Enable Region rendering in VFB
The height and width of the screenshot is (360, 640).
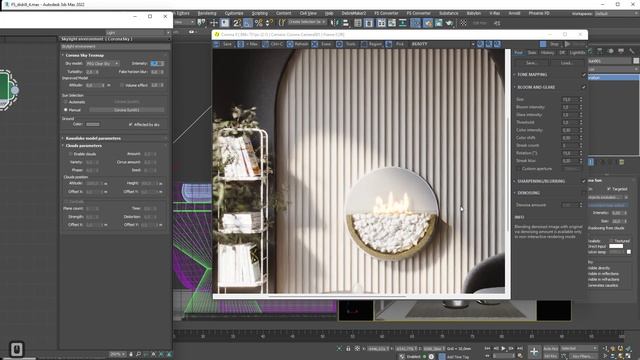pos(371,44)
